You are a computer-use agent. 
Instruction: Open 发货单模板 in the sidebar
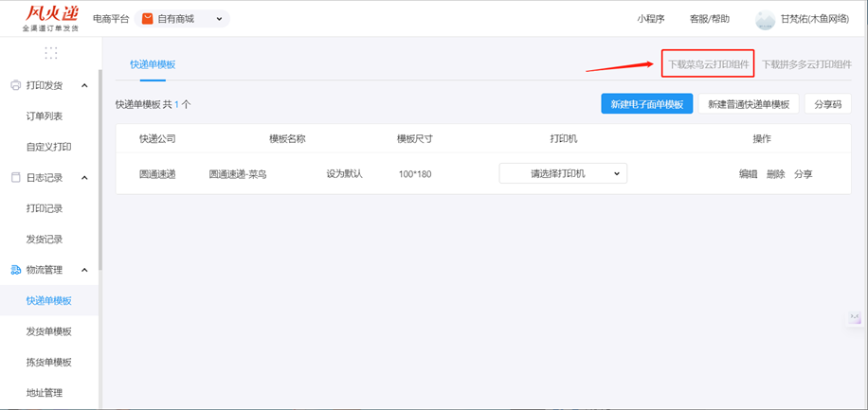pos(48,331)
